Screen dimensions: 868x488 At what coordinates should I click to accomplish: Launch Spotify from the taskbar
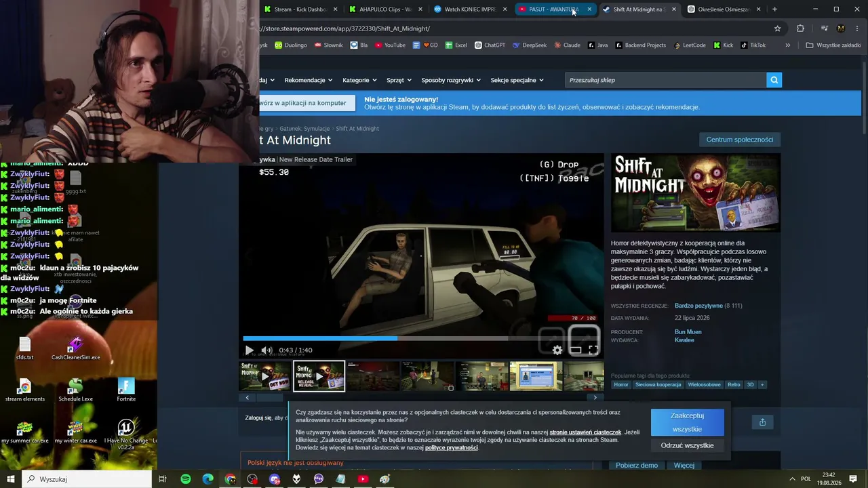(x=186, y=479)
